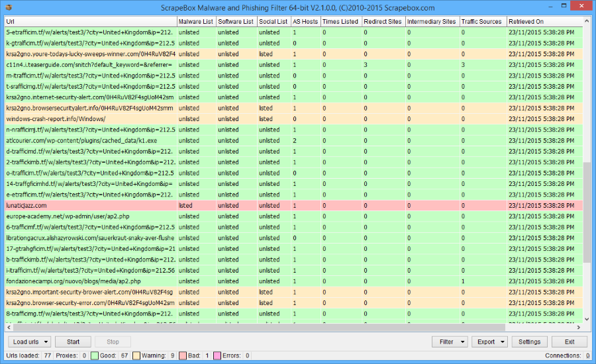This screenshot has width=596, height=364.
Task: Select the lunaticjazz.com row
Action: pyautogui.click(x=293, y=206)
